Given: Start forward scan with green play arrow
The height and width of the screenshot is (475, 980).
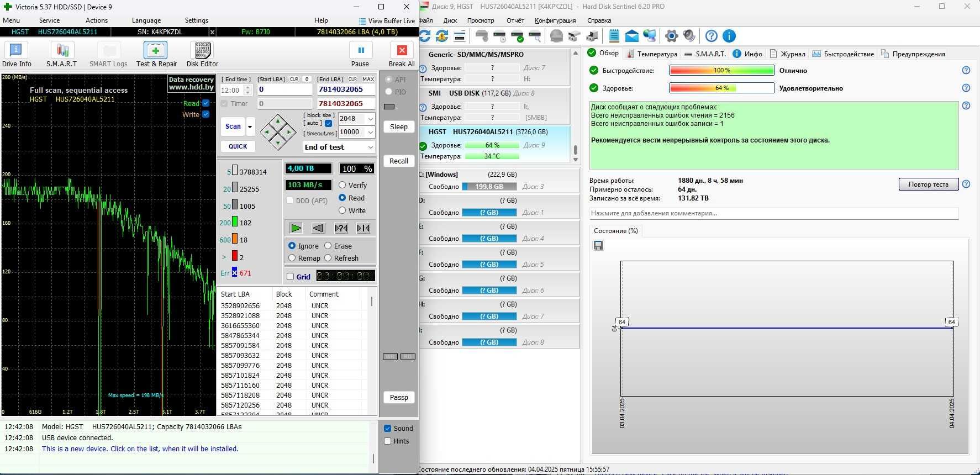Looking at the screenshot, I should 296,228.
